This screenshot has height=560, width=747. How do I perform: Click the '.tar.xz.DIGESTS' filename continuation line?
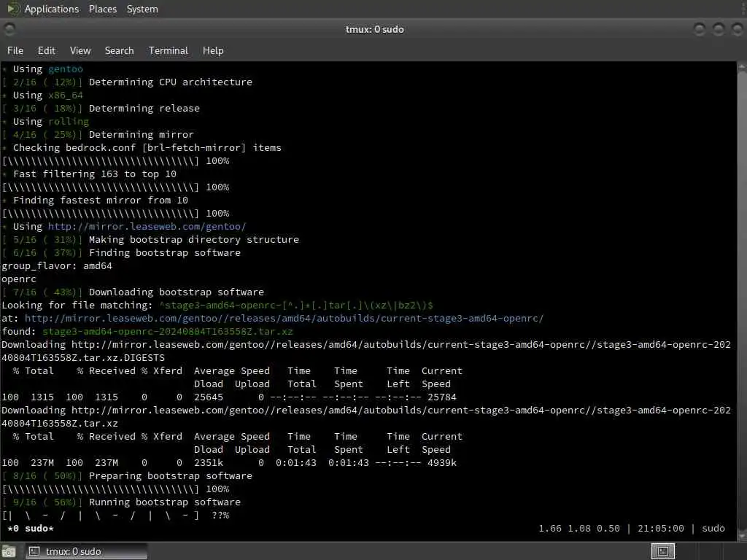(x=83, y=357)
